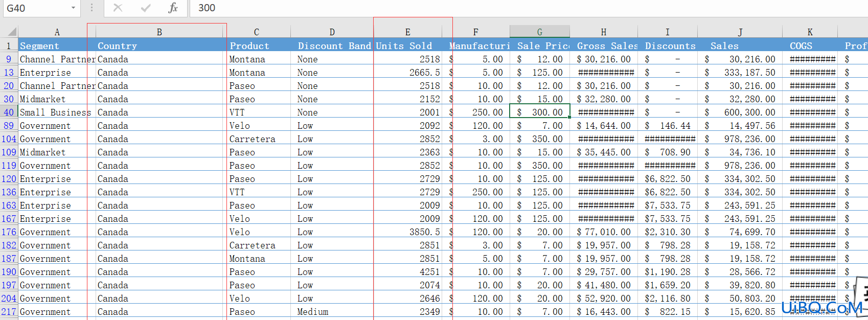
Task: Click the Enter checkmark icon in formula bar
Action: [x=146, y=8]
